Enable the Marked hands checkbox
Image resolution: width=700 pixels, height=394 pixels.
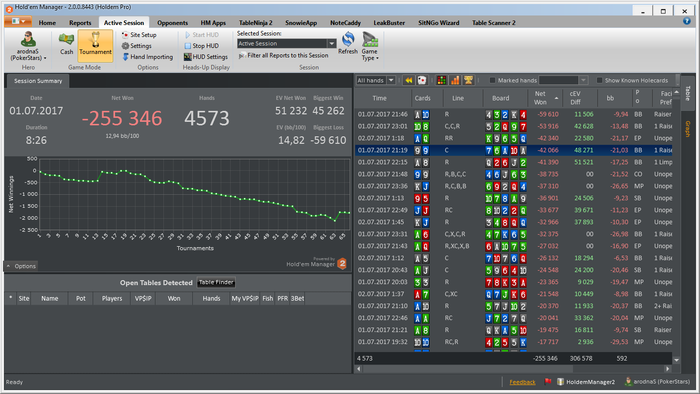(x=492, y=80)
